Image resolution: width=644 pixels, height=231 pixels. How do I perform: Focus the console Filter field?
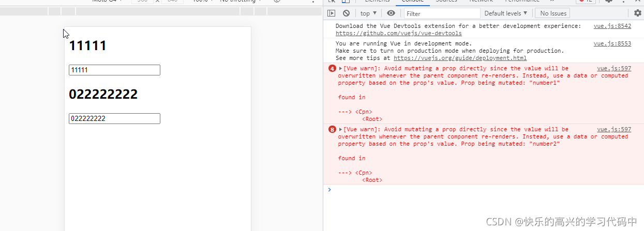coord(442,13)
